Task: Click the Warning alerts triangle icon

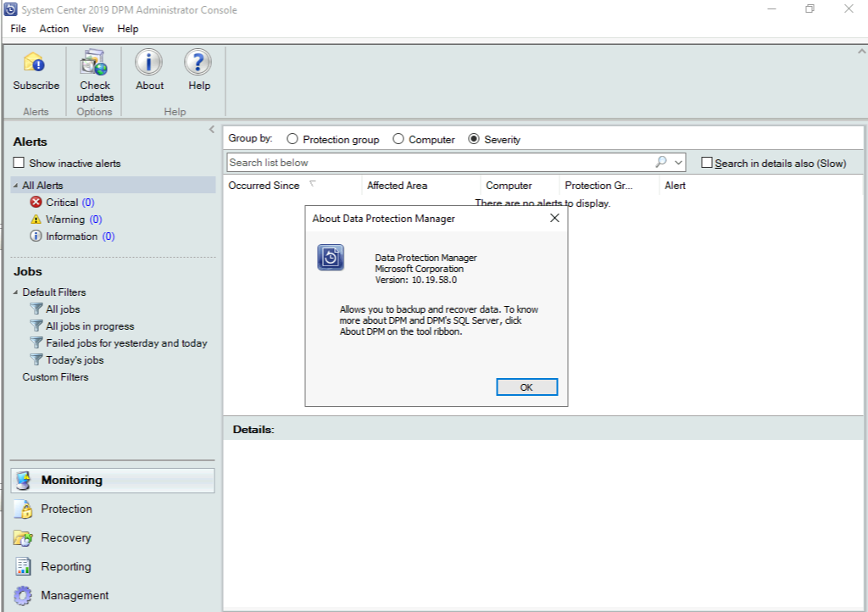Action: 36,220
